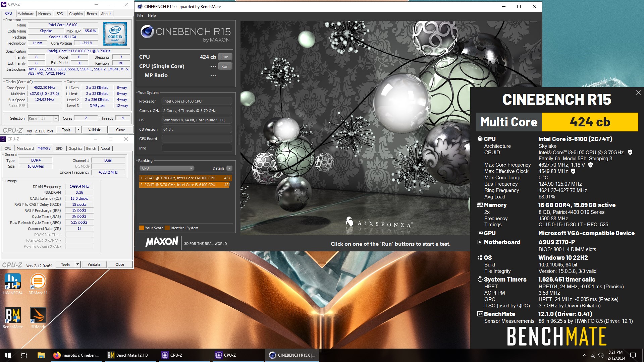
Task: Open the notification center
Action: coord(633,355)
